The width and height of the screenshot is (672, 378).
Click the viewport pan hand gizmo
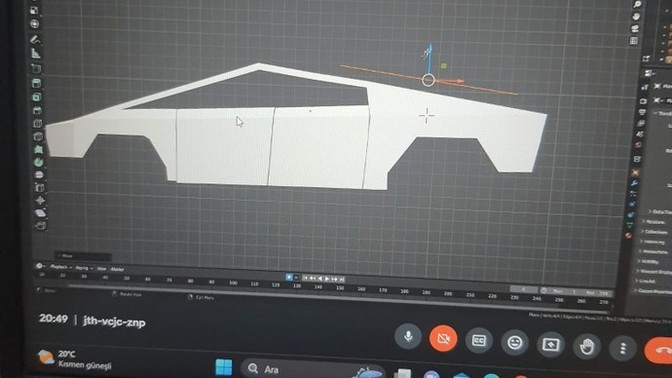pyautogui.click(x=636, y=17)
